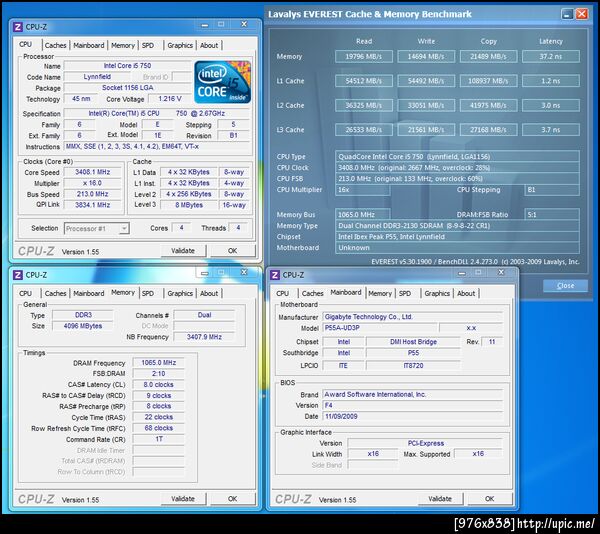Close the EVEREST benchmark window with the red X
The image size is (600, 534).
[582, 14]
